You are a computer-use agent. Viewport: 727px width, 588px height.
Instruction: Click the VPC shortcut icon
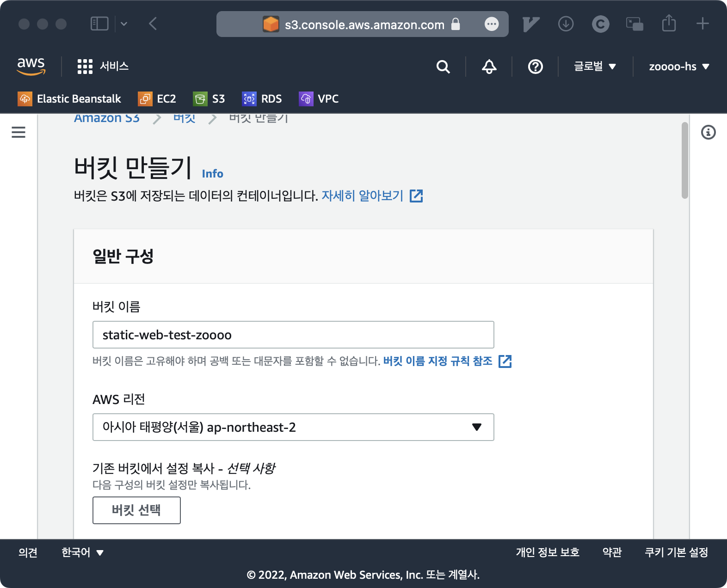[x=306, y=98]
